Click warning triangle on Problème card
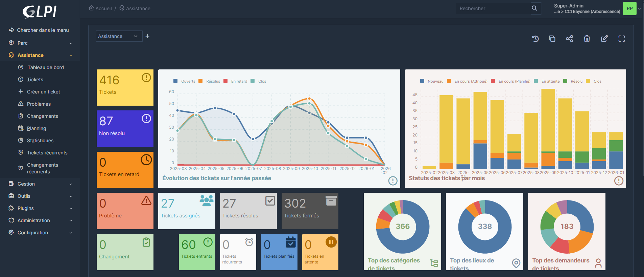The image size is (644, 277). coord(146,200)
